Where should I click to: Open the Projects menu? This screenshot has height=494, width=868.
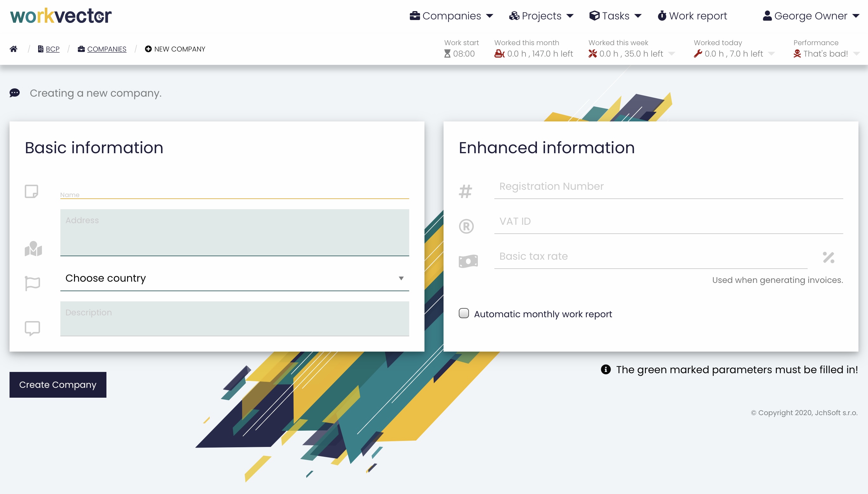[541, 16]
